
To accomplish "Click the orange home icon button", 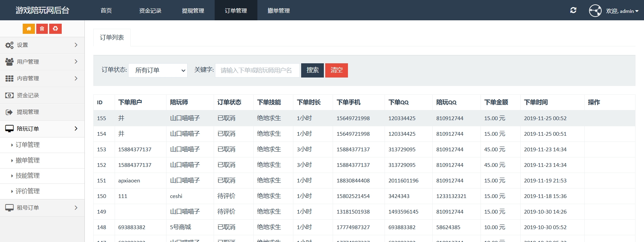I will pyautogui.click(x=29, y=29).
